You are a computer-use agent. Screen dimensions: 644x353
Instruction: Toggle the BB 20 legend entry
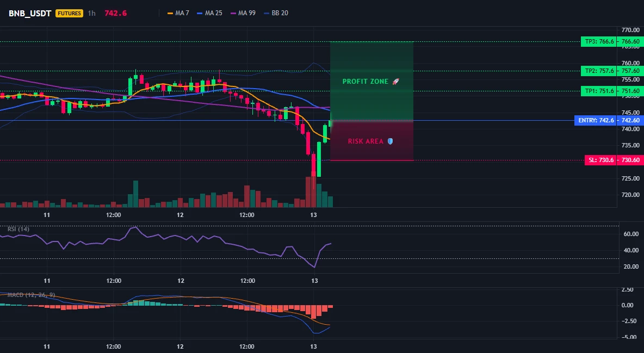coord(276,13)
